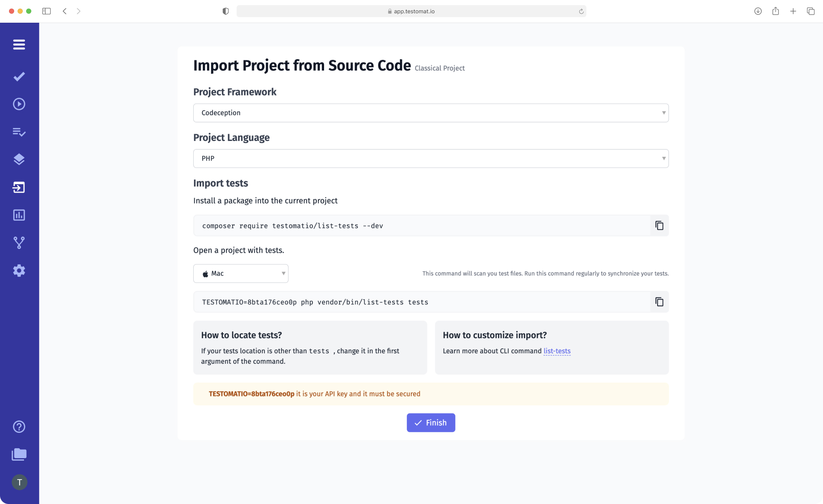823x504 pixels.
Task: Click the user avatar with letter T
Action: click(19, 482)
